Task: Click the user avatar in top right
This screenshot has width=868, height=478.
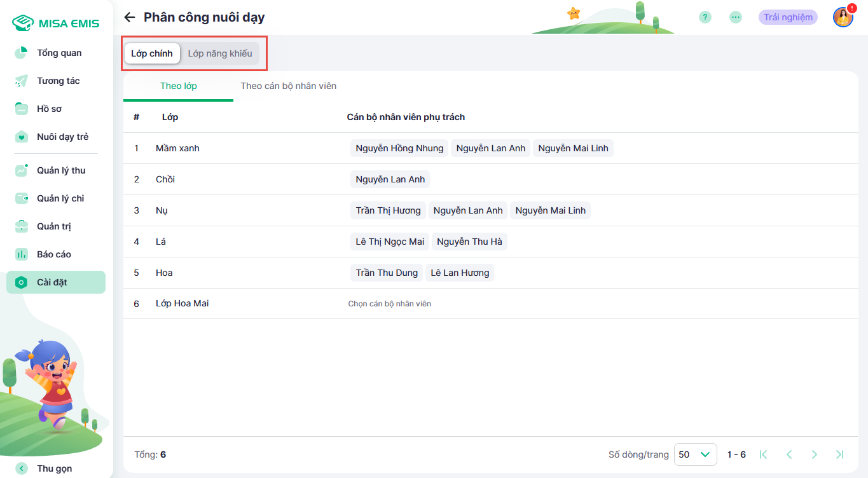Action: (843, 17)
